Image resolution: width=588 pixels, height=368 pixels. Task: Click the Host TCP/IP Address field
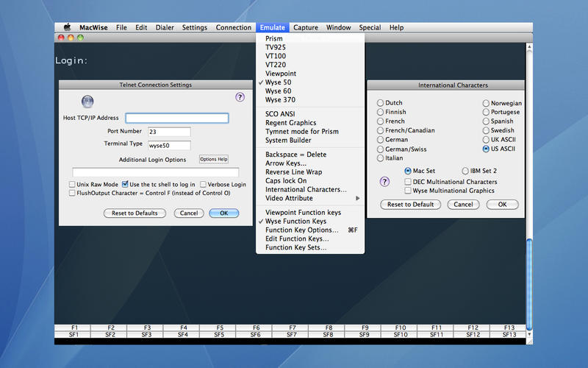point(177,118)
